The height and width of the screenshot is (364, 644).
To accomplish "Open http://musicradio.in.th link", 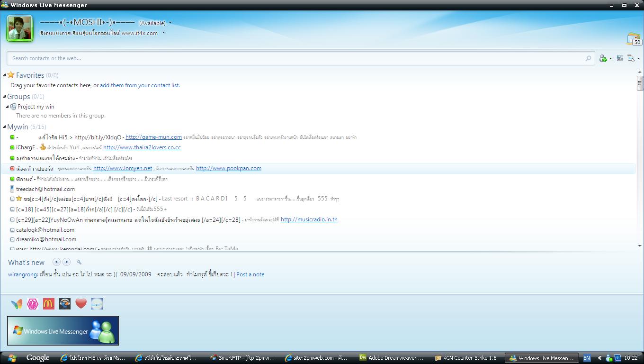I will tap(309, 219).
